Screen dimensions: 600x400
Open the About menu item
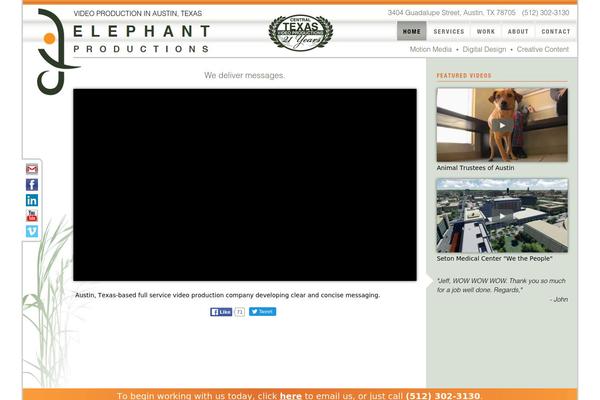(518, 31)
